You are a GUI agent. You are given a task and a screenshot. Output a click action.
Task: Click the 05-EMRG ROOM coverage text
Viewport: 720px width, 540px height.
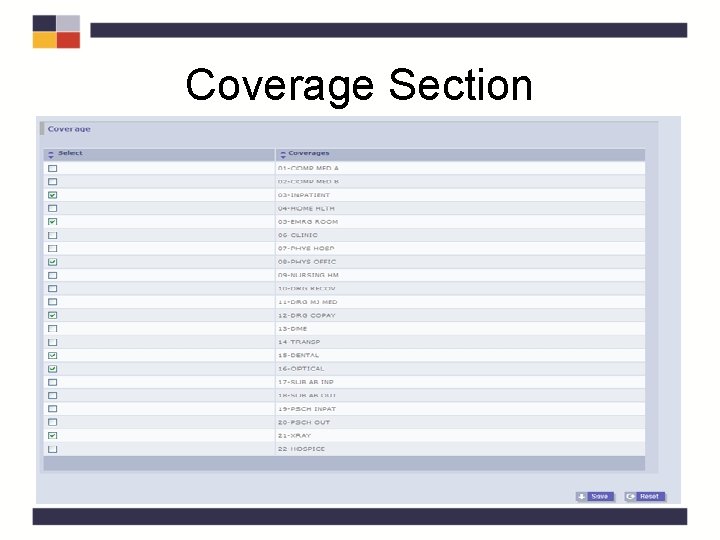[x=308, y=222]
